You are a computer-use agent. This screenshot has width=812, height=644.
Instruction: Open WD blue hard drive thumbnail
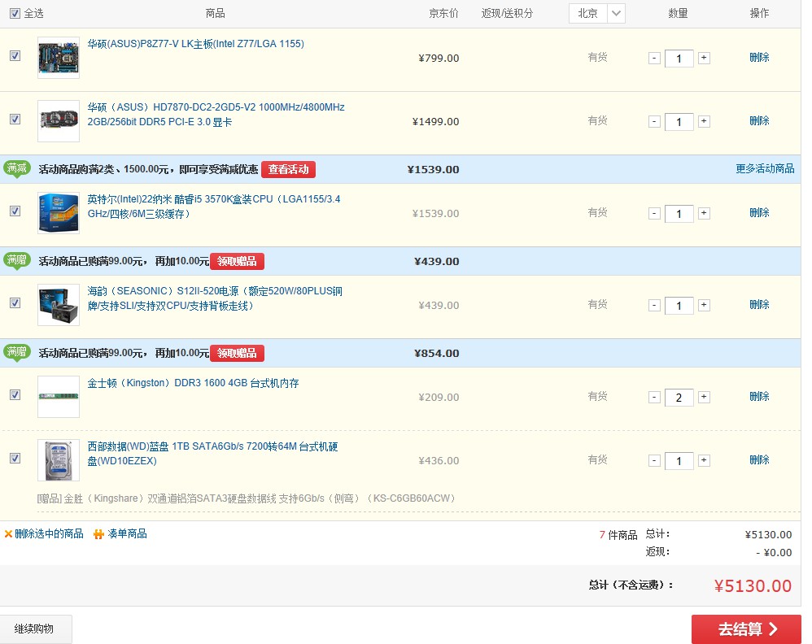click(59, 460)
